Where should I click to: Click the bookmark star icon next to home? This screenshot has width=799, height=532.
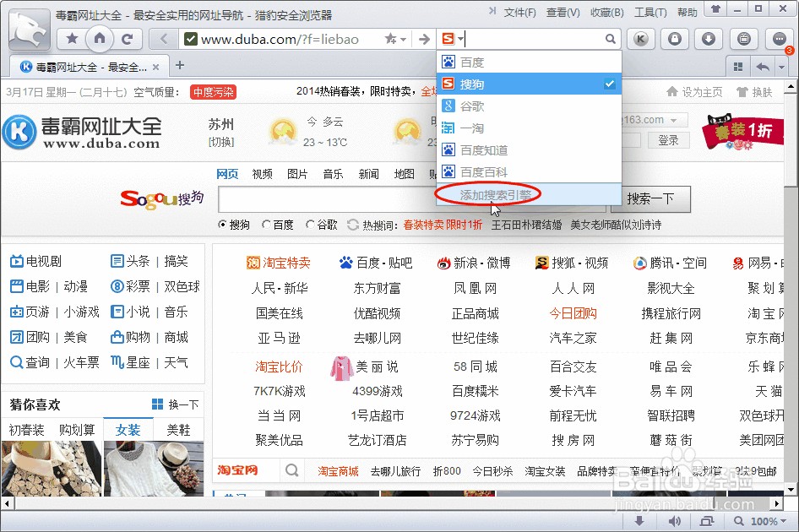pyautogui.click(x=72, y=39)
